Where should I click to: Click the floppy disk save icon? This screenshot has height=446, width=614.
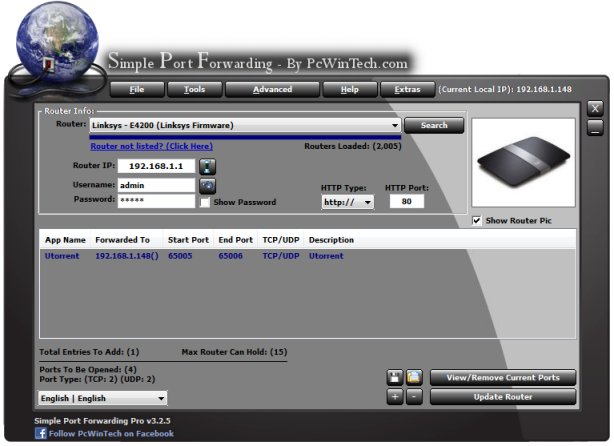[x=395, y=377]
